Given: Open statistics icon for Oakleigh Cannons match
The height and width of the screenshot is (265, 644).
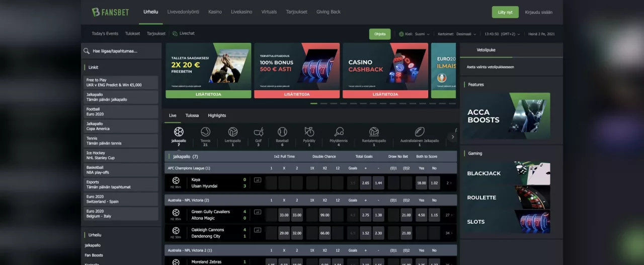Looking at the screenshot, I should coord(258,230).
